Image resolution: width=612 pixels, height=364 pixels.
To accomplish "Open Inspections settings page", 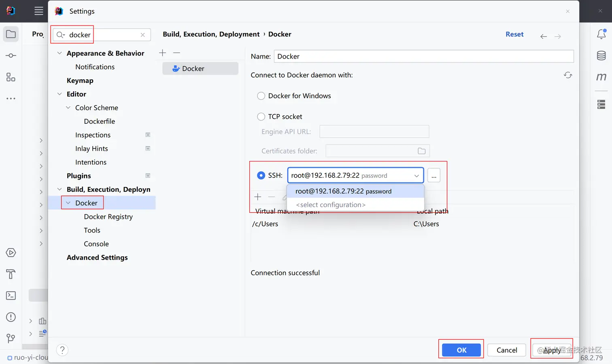I will point(93,135).
